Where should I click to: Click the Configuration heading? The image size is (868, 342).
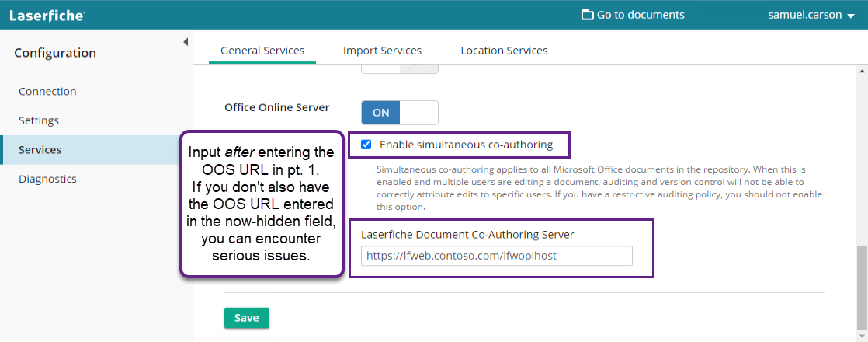(55, 53)
